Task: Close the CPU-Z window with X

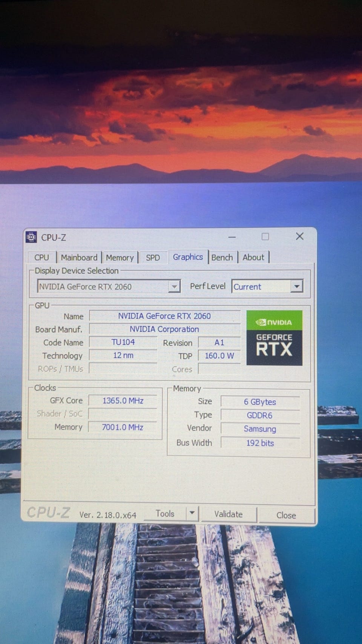Action: click(300, 237)
